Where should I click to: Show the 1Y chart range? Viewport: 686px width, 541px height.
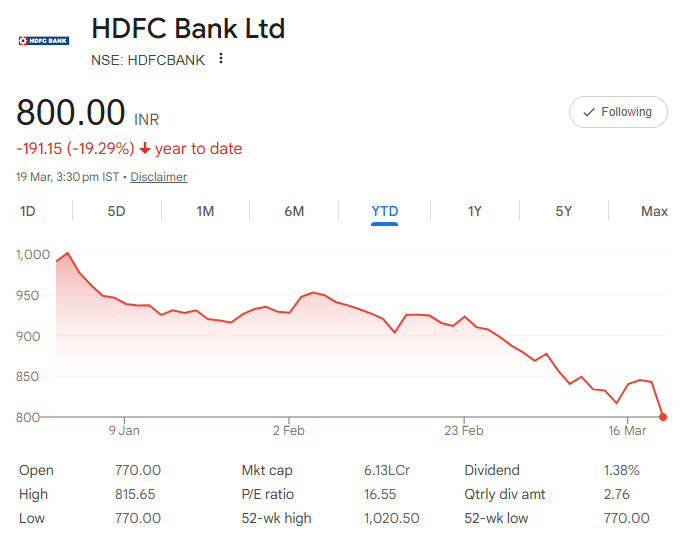click(474, 211)
